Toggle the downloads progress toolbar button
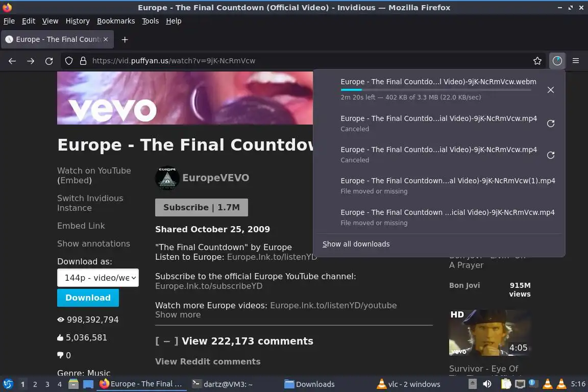Image resolution: width=588 pixels, height=392 pixels. [x=557, y=61]
